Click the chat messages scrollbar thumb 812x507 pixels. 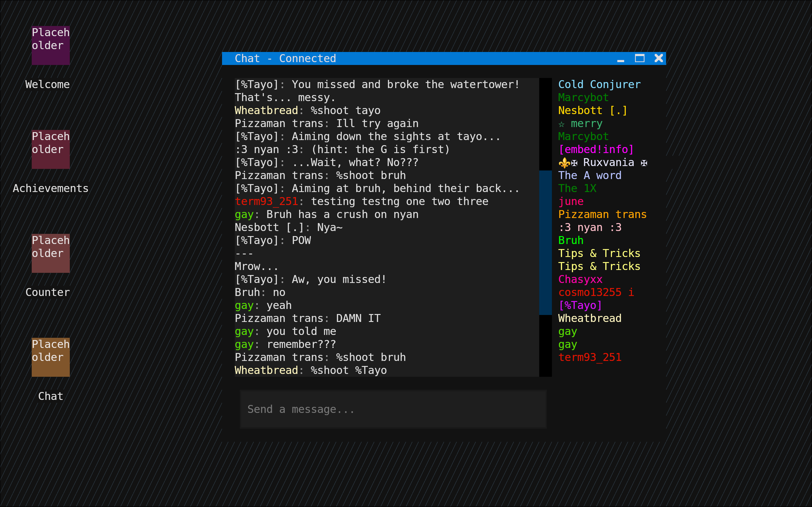coord(545,243)
